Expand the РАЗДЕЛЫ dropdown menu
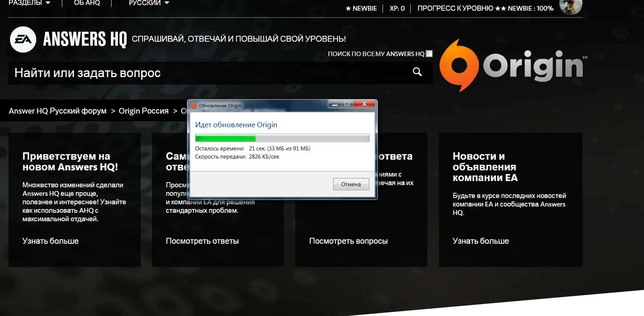644x316 pixels. [x=29, y=3]
